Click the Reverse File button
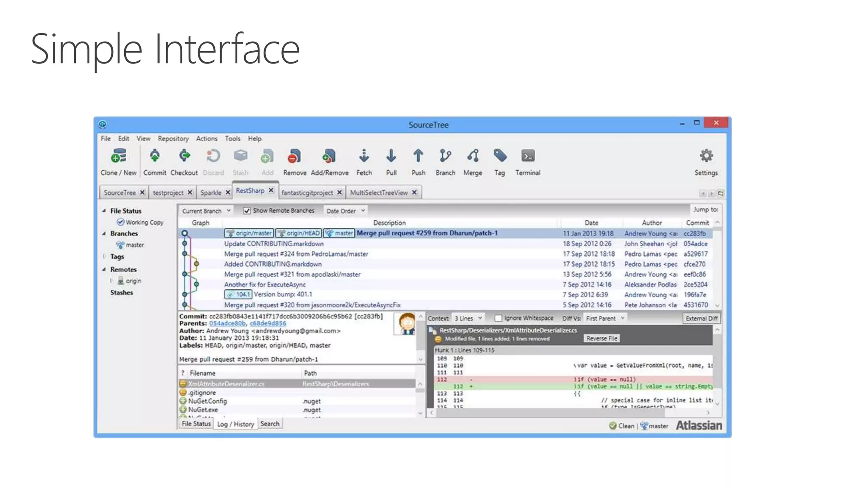This screenshot has height=488, width=868. (x=602, y=338)
